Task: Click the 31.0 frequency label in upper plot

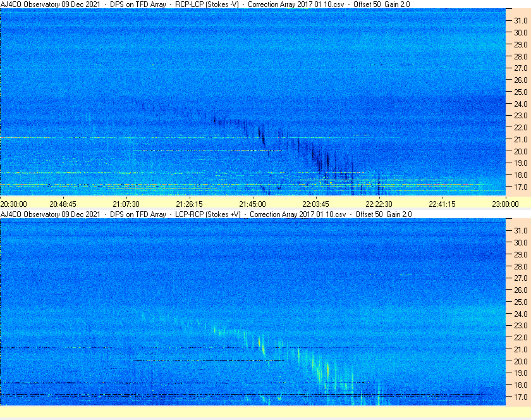Action: tap(521, 21)
